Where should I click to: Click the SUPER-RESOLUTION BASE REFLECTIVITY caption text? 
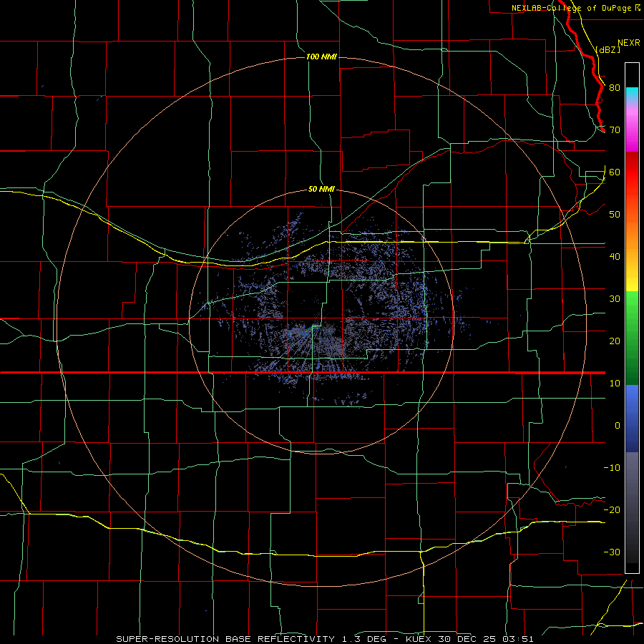225,639
